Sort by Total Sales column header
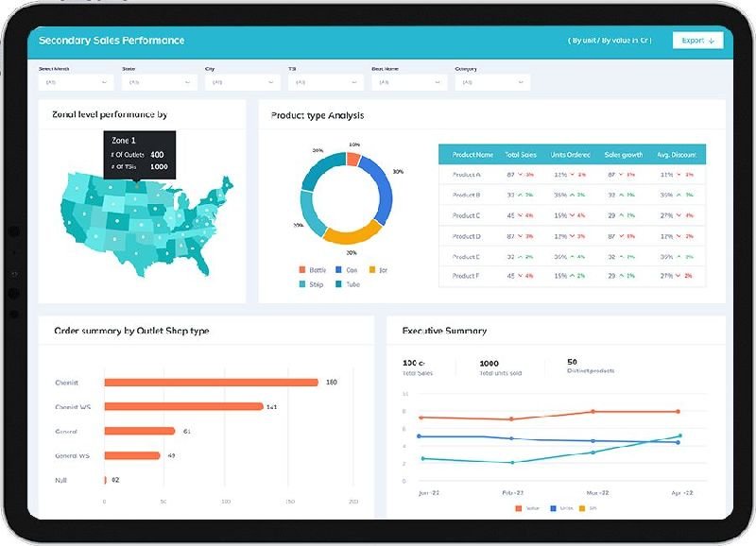Image resolution: width=756 pixels, height=546 pixels. pos(521,154)
